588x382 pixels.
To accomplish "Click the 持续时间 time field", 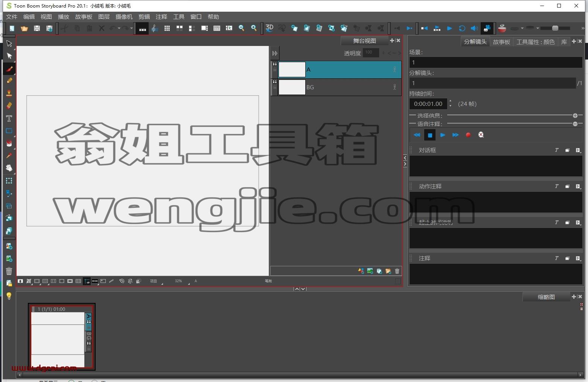I will coord(428,104).
